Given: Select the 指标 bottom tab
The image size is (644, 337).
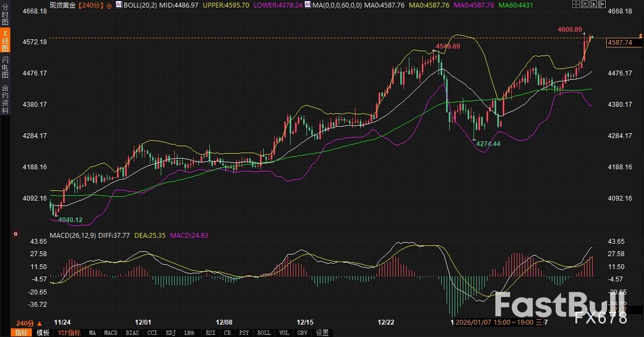Looking at the screenshot, I should [22, 333].
